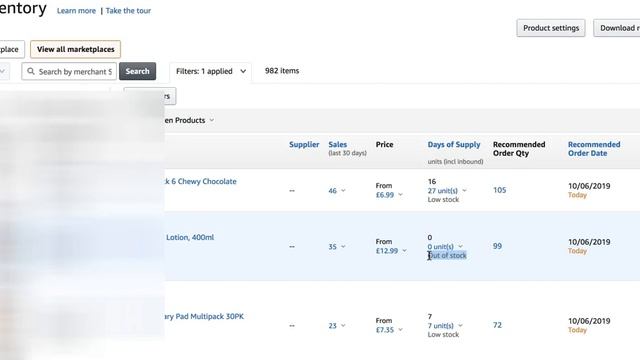640x360 pixels.
Task: Click recommended order quantity 99
Action: 497,246
